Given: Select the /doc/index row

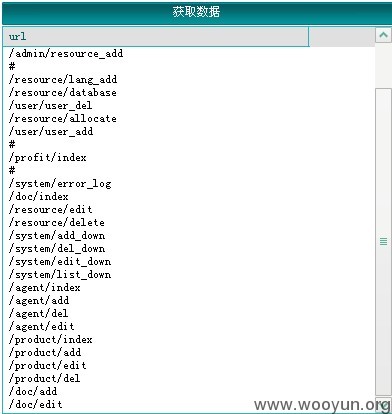Looking at the screenshot, I should [x=39, y=197].
